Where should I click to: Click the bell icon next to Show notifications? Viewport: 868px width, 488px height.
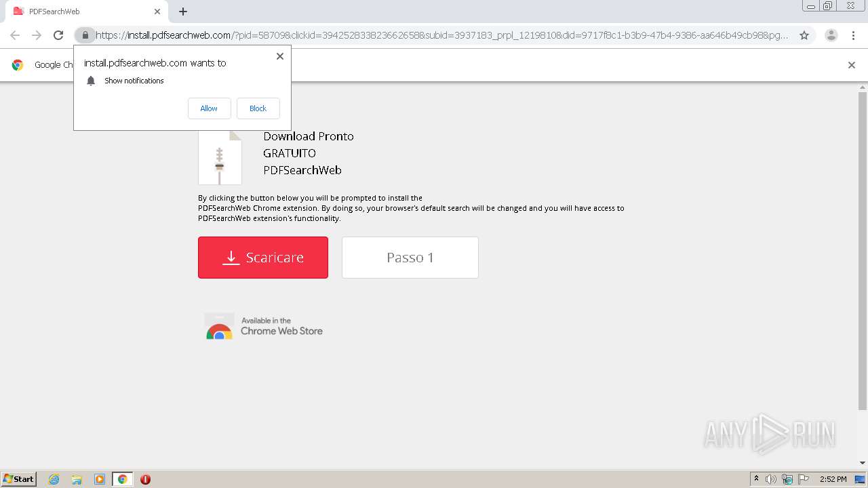(x=91, y=81)
